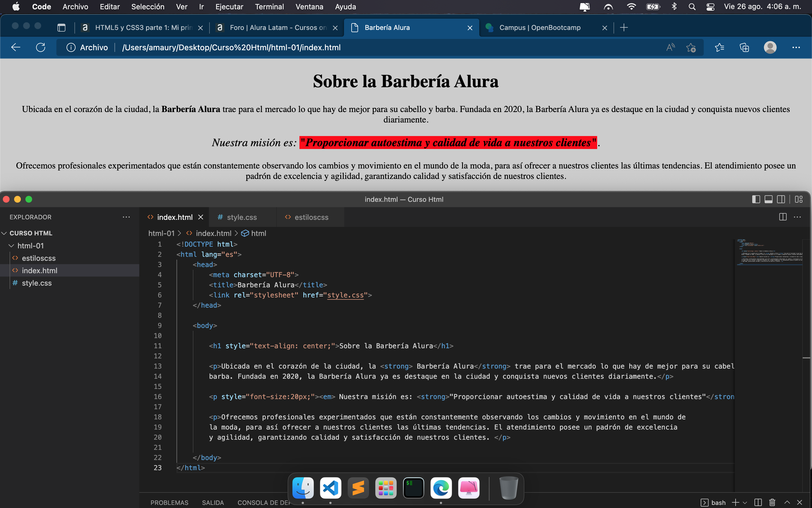Open CleanMyMac from the Dock
Viewport: 812px width, 508px height.
pyautogui.click(x=469, y=488)
